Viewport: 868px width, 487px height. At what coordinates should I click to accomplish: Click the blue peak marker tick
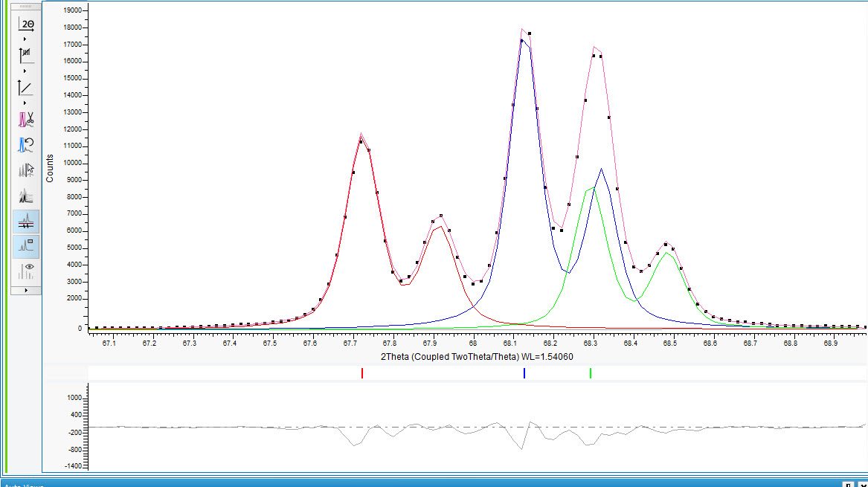[524, 373]
